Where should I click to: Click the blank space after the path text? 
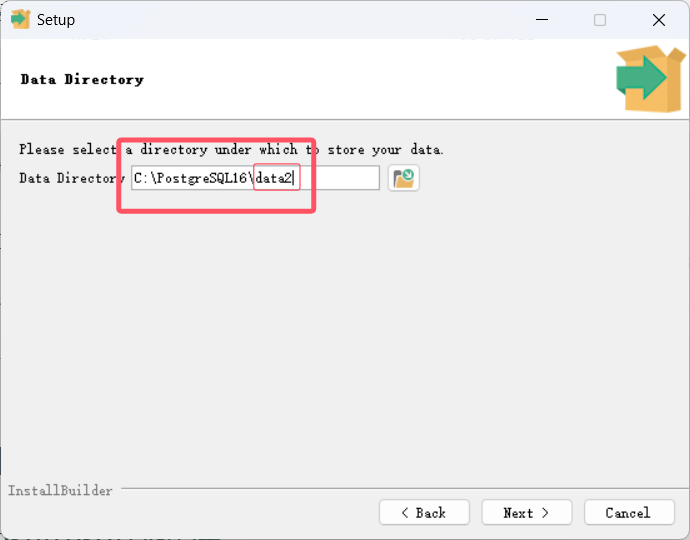point(340,178)
